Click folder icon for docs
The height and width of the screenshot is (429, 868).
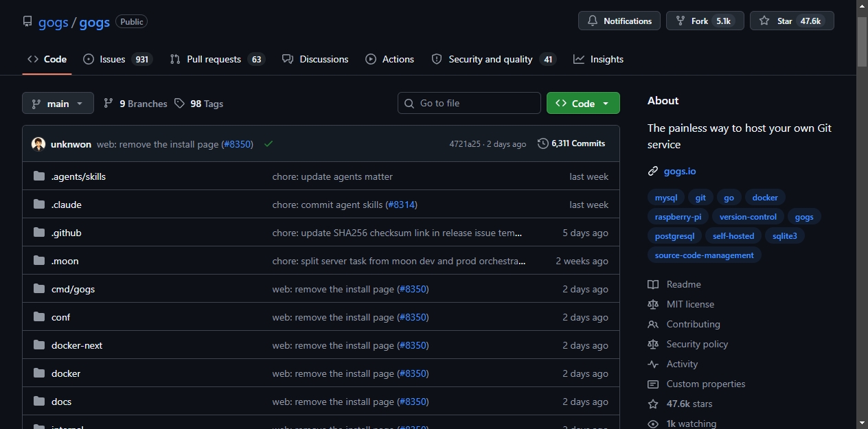click(x=39, y=402)
